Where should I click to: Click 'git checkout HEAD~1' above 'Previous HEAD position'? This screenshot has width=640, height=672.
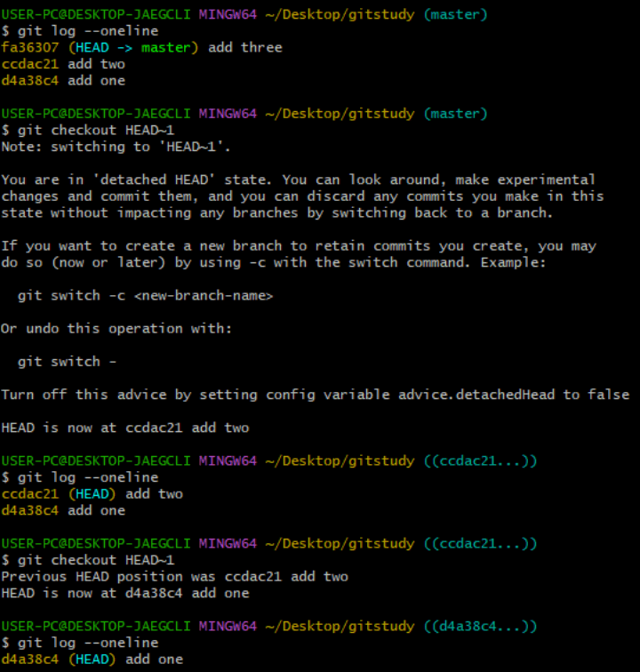[96, 560]
